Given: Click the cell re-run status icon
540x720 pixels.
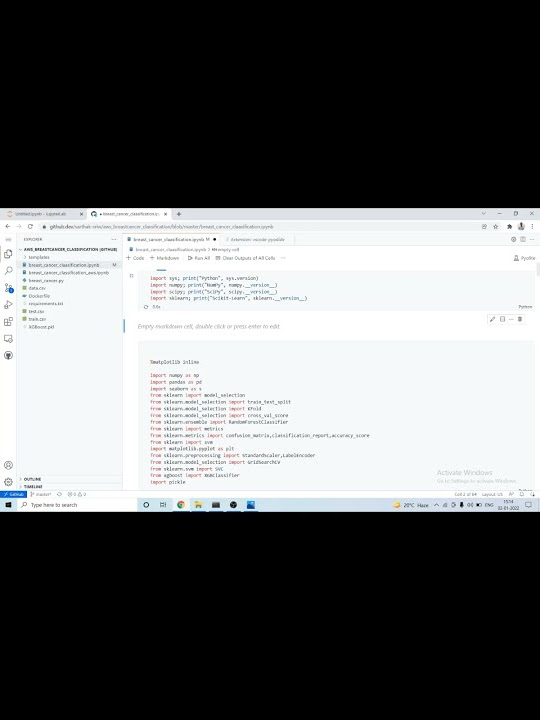Looking at the screenshot, I should pyautogui.click(x=146, y=307).
